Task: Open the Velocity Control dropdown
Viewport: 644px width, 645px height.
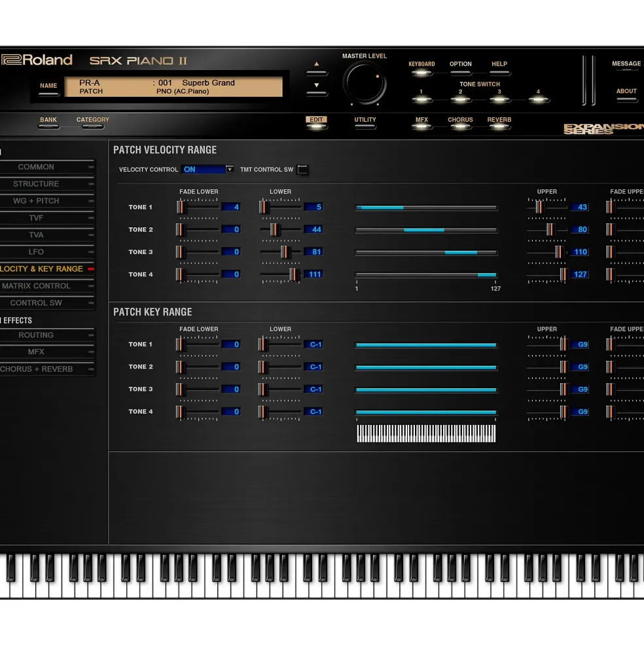Action: (207, 170)
